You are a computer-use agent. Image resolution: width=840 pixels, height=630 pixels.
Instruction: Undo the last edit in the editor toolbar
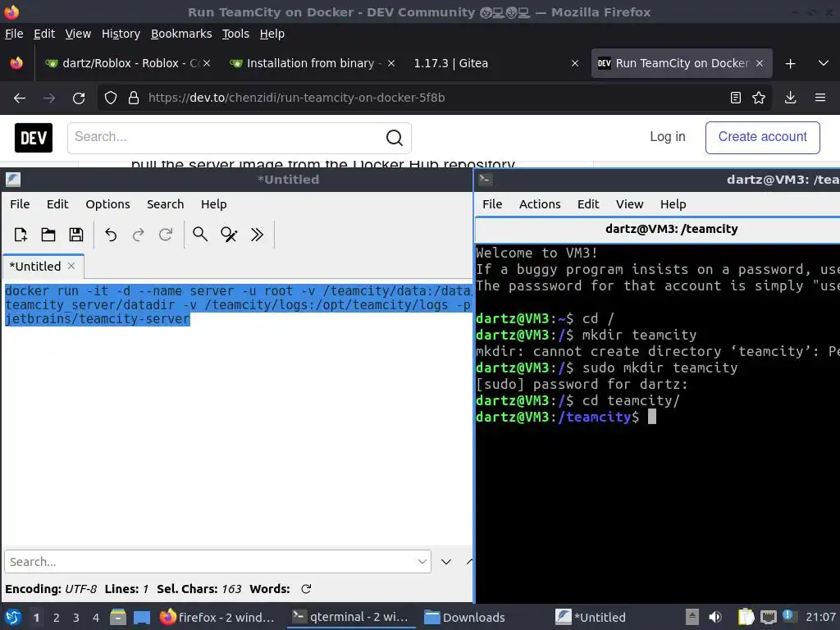click(111, 235)
